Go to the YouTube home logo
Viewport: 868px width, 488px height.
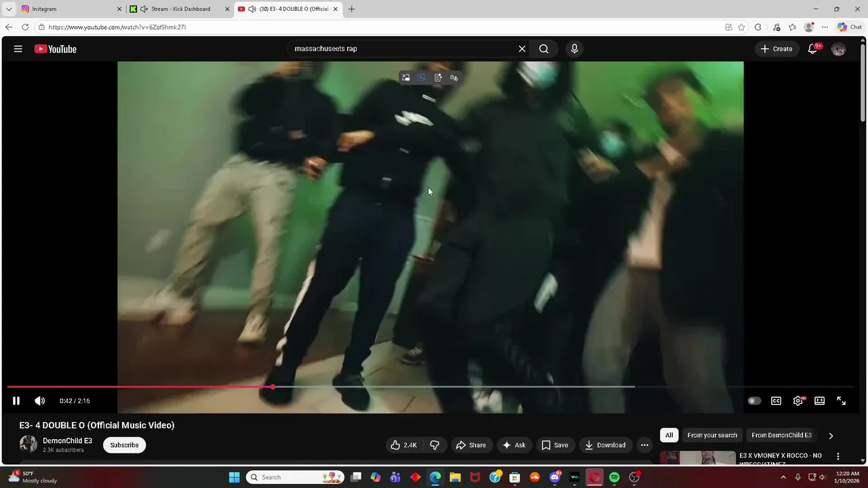56,49
